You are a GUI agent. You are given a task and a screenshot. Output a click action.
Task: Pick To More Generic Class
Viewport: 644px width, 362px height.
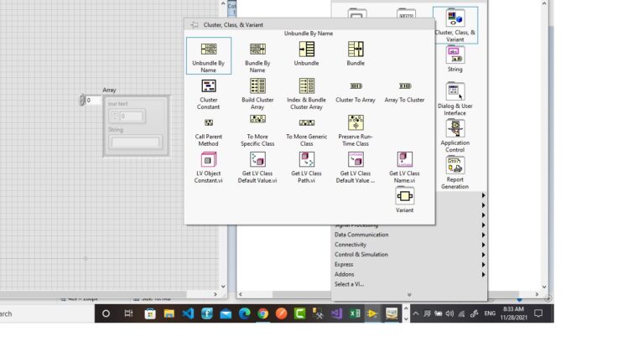(x=306, y=132)
